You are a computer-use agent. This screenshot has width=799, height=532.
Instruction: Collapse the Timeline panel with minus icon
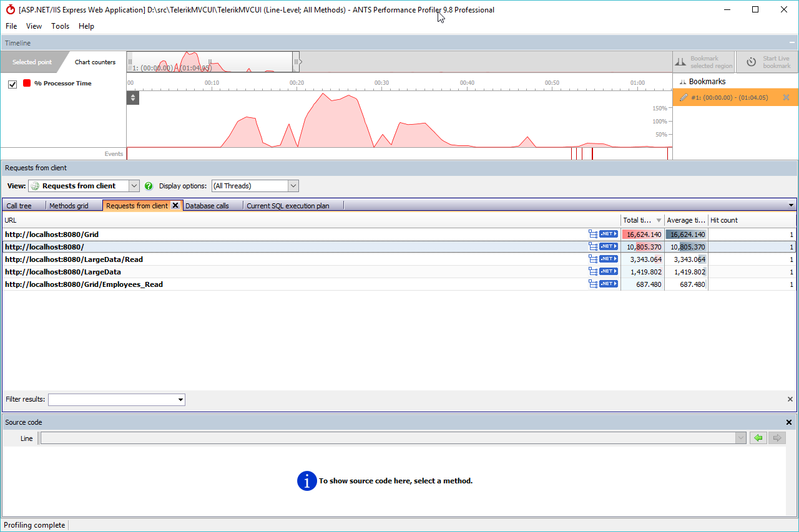(792, 43)
